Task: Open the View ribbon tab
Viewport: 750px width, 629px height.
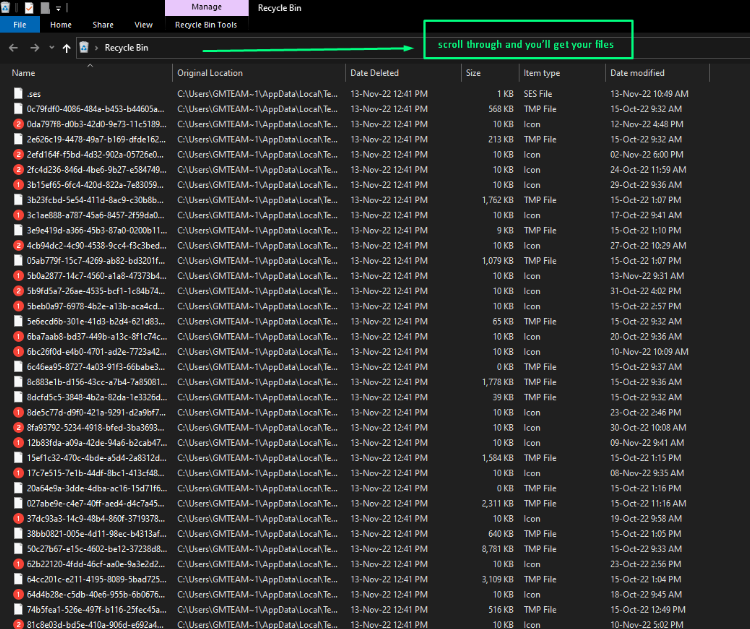Action: 143,25
